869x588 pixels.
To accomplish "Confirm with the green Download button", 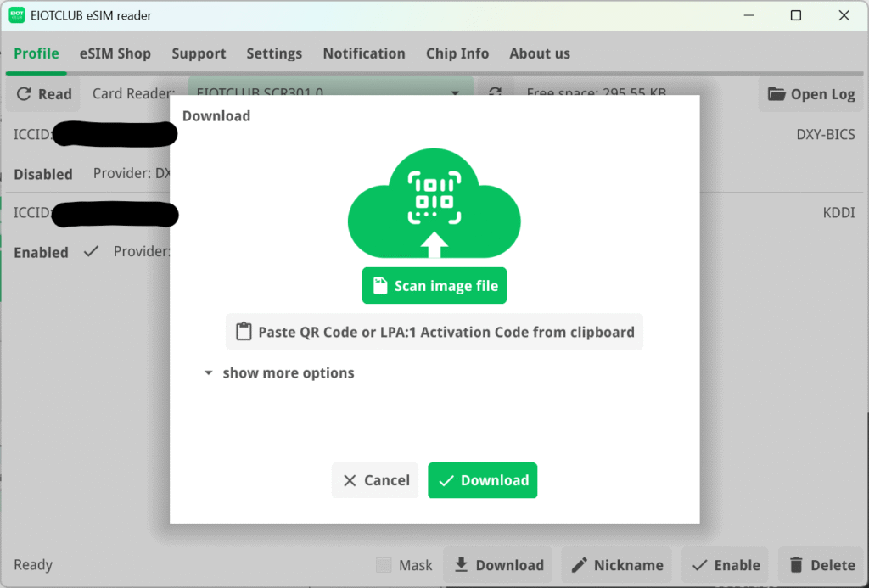I will coord(482,480).
